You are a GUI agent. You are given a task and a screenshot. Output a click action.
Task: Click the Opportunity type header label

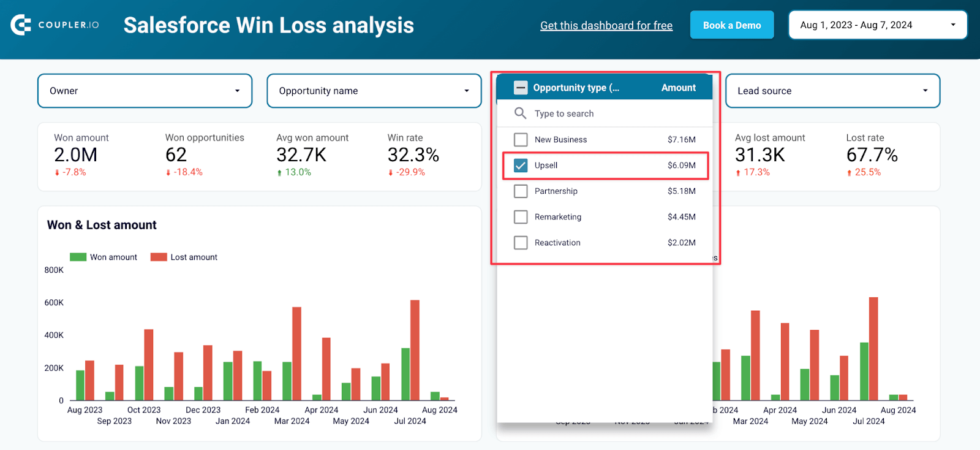click(576, 88)
